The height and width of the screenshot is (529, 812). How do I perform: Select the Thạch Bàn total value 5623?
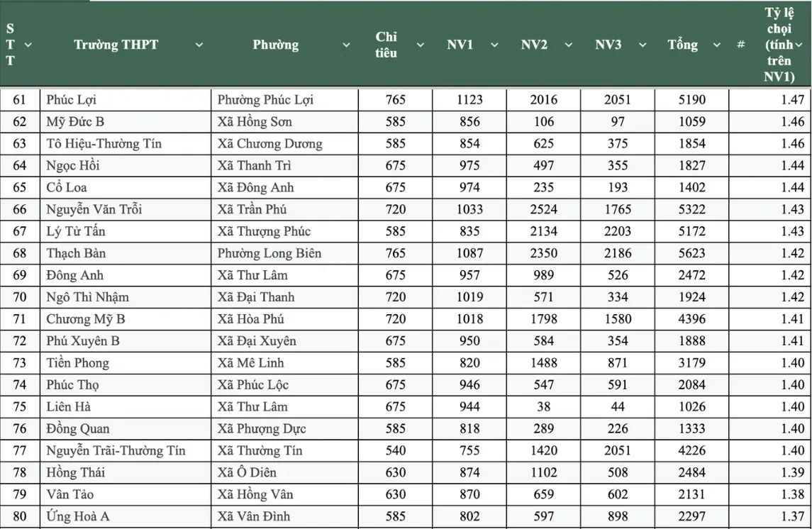click(x=691, y=254)
